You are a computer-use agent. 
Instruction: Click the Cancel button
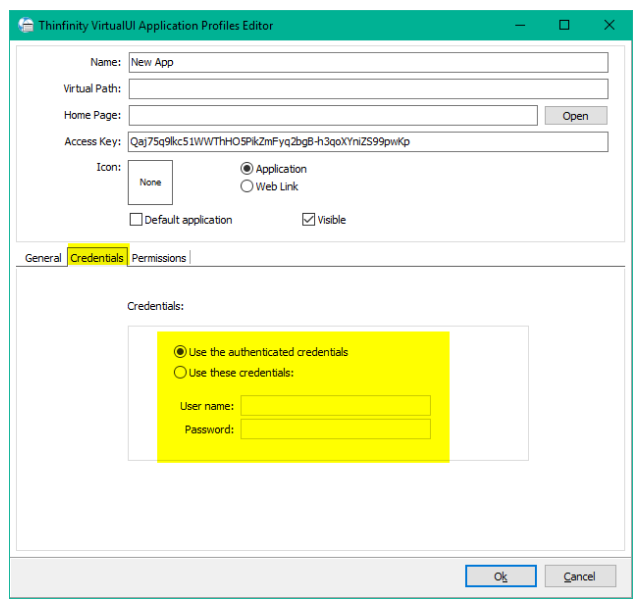(x=580, y=576)
